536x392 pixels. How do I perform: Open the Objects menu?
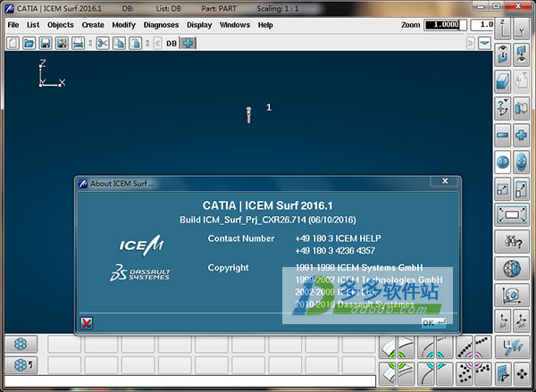tap(61, 25)
